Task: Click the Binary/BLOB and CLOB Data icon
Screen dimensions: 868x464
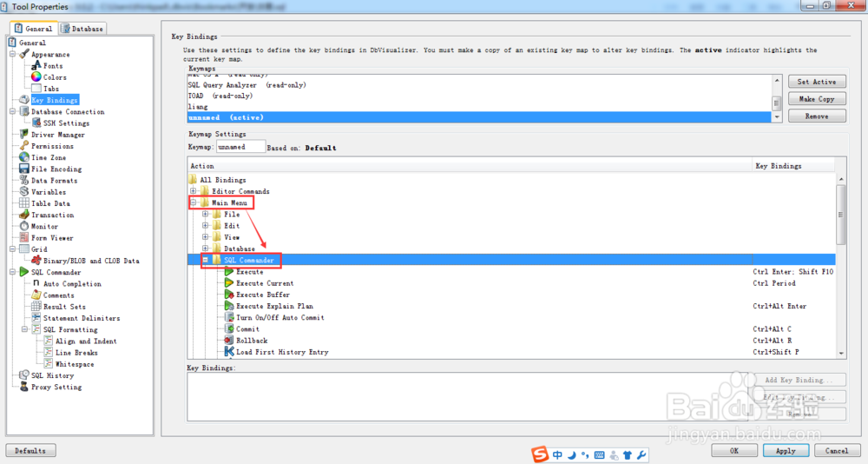Action: pyautogui.click(x=36, y=261)
